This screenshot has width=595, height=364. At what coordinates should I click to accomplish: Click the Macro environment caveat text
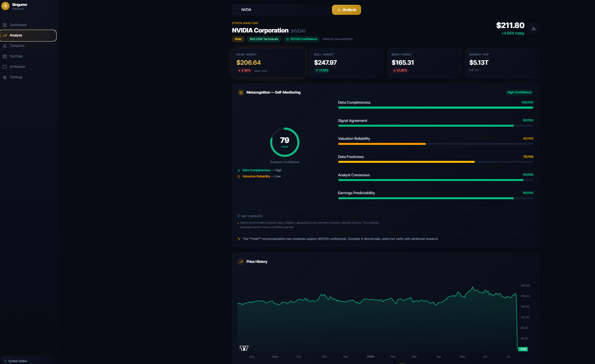tap(309, 225)
